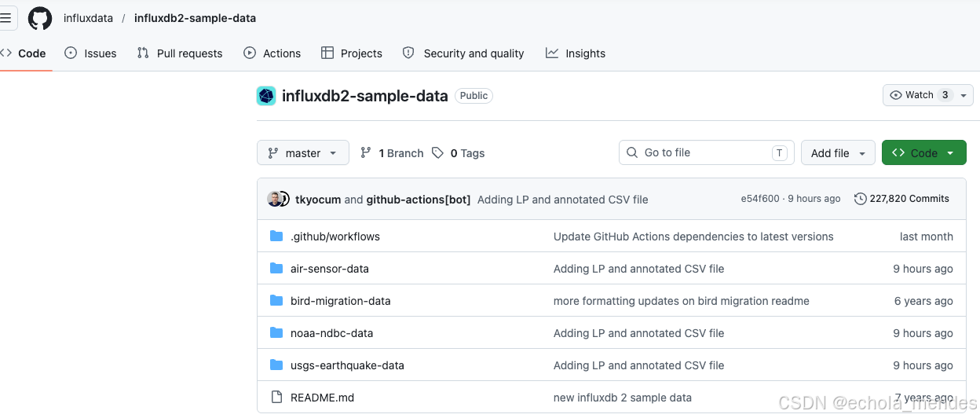Open the Insights tab

click(576, 53)
